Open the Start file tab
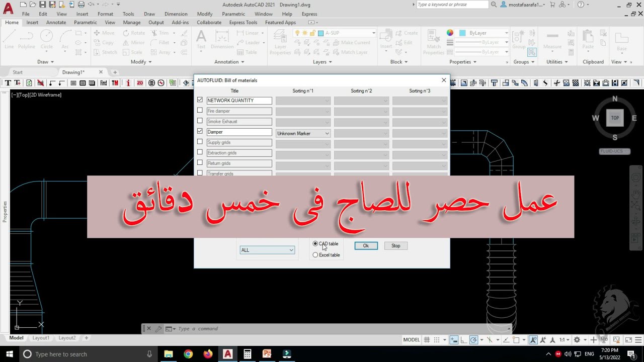644x362 pixels. coord(18,72)
